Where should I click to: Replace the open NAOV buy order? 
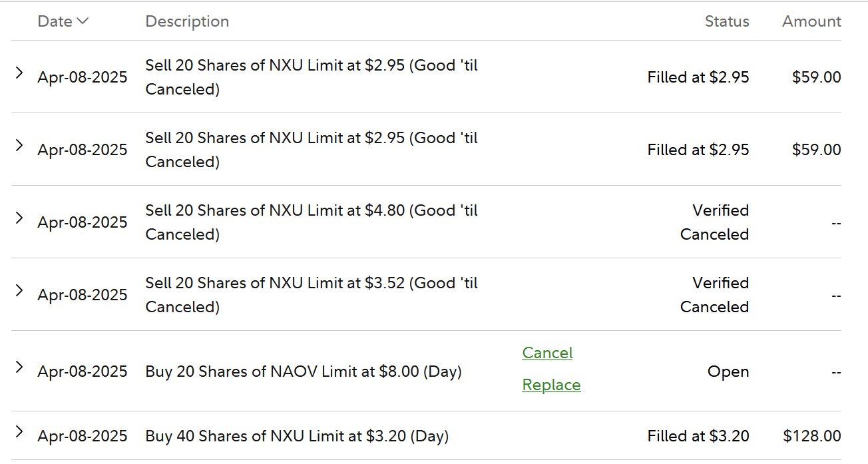click(551, 385)
